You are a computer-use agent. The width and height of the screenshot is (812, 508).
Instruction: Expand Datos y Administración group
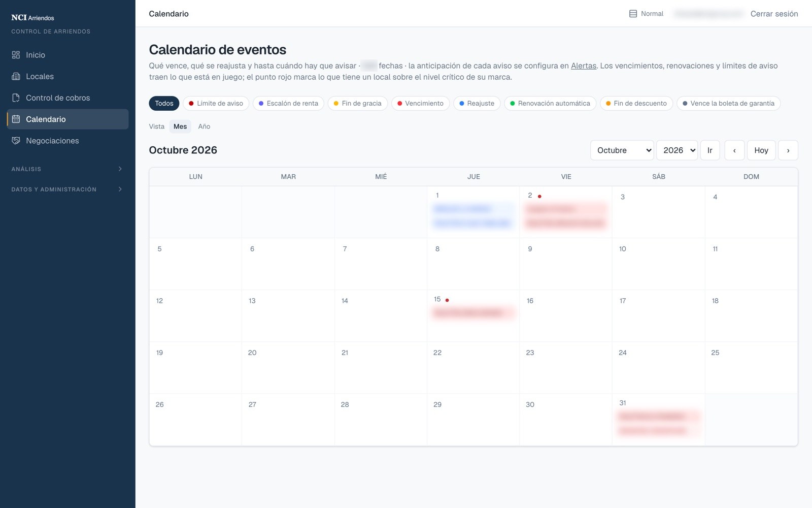click(67, 189)
